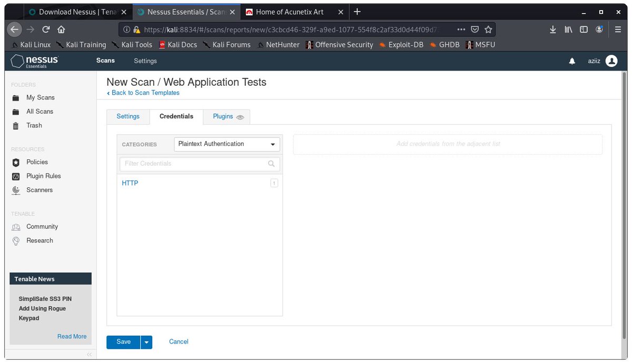Open the notifications bell icon

(572, 62)
